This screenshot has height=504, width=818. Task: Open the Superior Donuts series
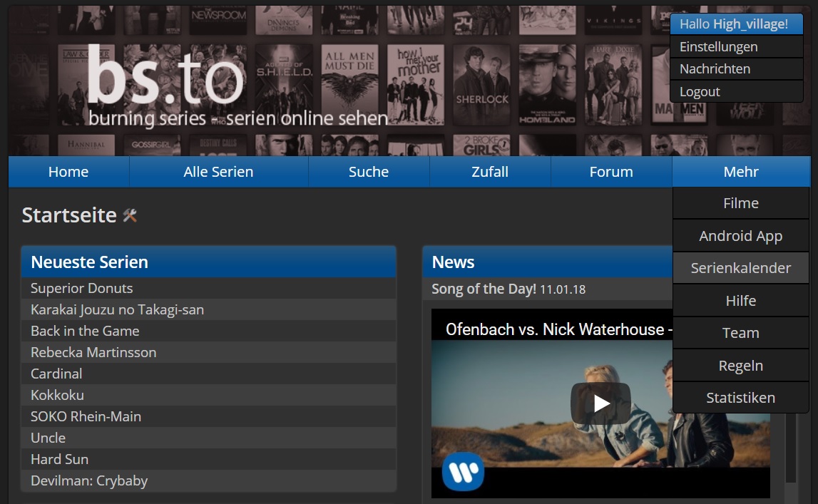82,288
